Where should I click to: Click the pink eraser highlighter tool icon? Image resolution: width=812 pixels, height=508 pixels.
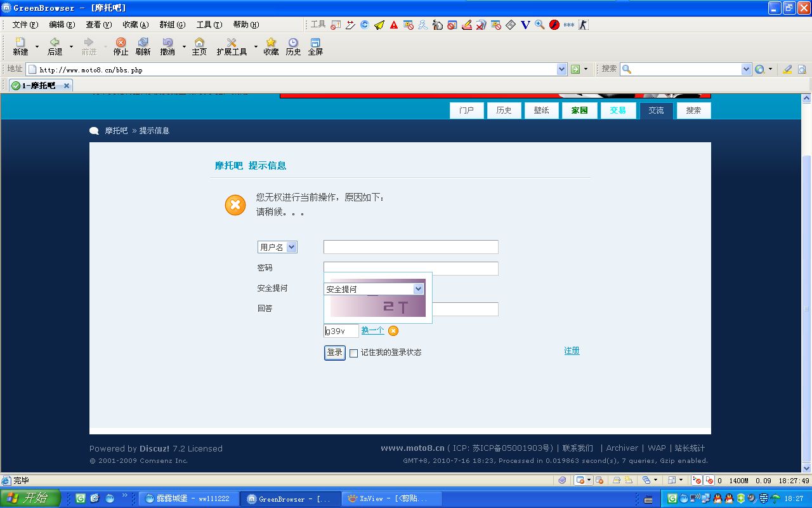pos(467,25)
